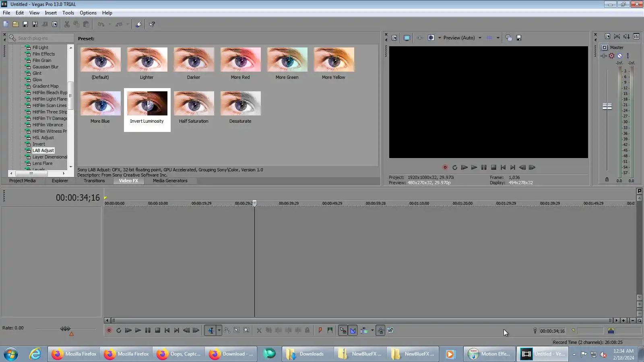Toggle loop playback in preview transport
The image size is (644, 362).
[x=455, y=167]
